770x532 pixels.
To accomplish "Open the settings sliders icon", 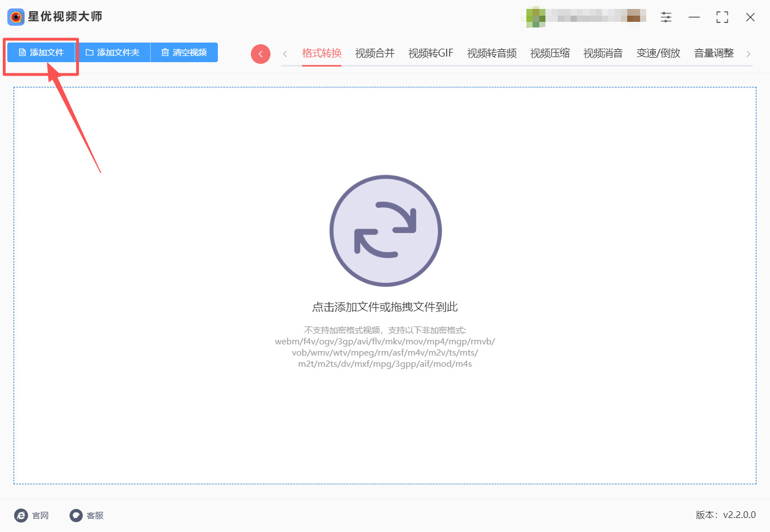I will [x=666, y=17].
